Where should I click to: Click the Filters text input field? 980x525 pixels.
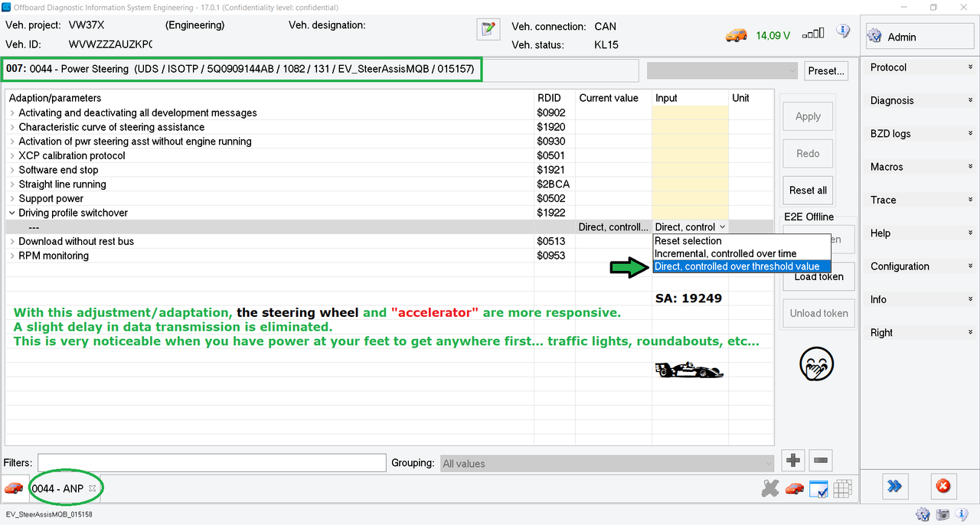[211, 462]
